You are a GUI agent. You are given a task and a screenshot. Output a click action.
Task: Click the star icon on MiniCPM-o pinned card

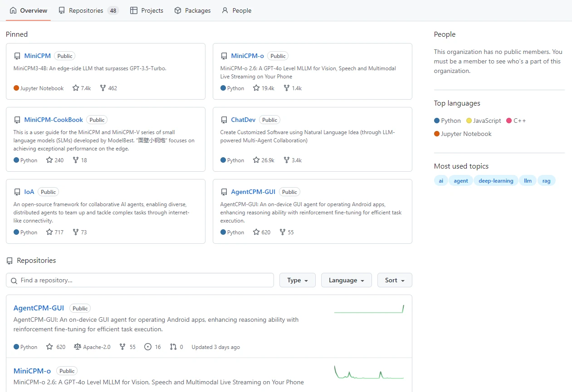coord(256,88)
